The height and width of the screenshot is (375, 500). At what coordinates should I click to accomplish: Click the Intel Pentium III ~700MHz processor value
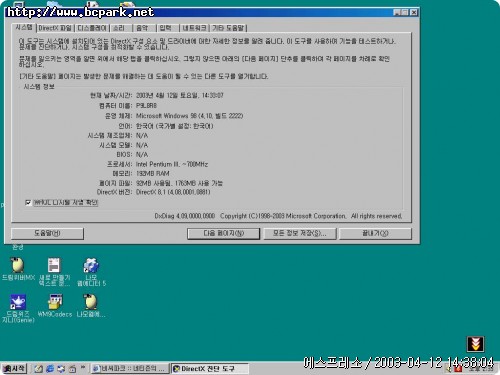coord(172,164)
